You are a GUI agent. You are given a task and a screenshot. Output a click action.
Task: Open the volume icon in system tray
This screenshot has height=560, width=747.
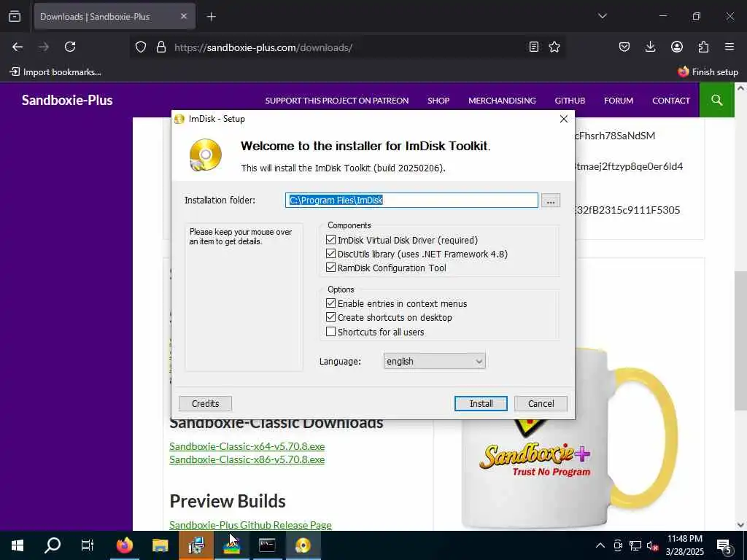653,545
